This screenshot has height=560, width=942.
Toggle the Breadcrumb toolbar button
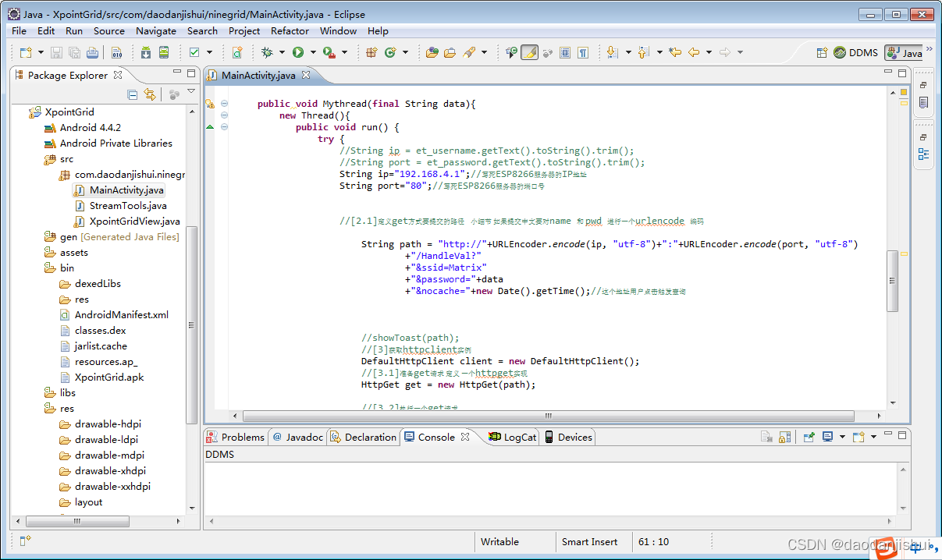click(x=511, y=52)
